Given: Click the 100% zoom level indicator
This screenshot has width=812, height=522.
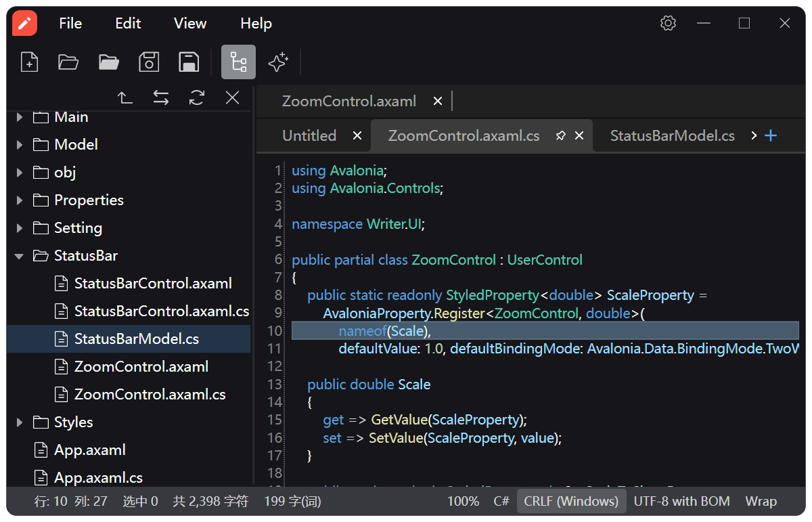Looking at the screenshot, I should pos(464,502).
